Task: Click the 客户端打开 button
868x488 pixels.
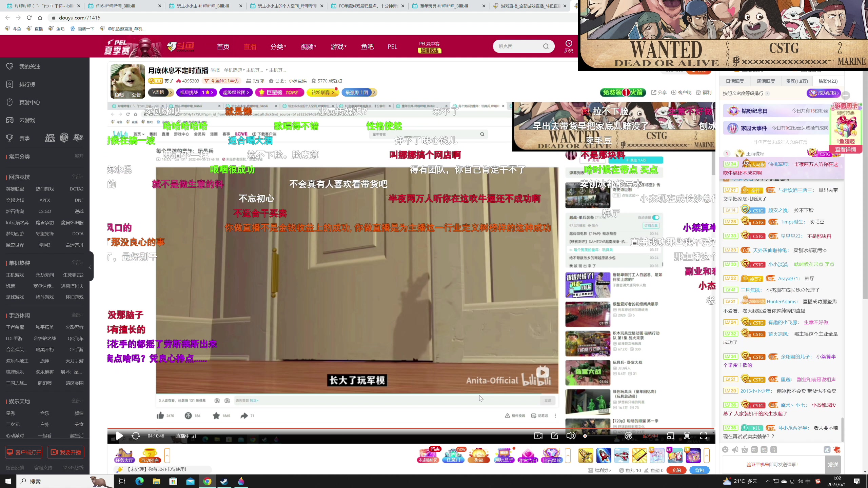Action: tap(24, 452)
